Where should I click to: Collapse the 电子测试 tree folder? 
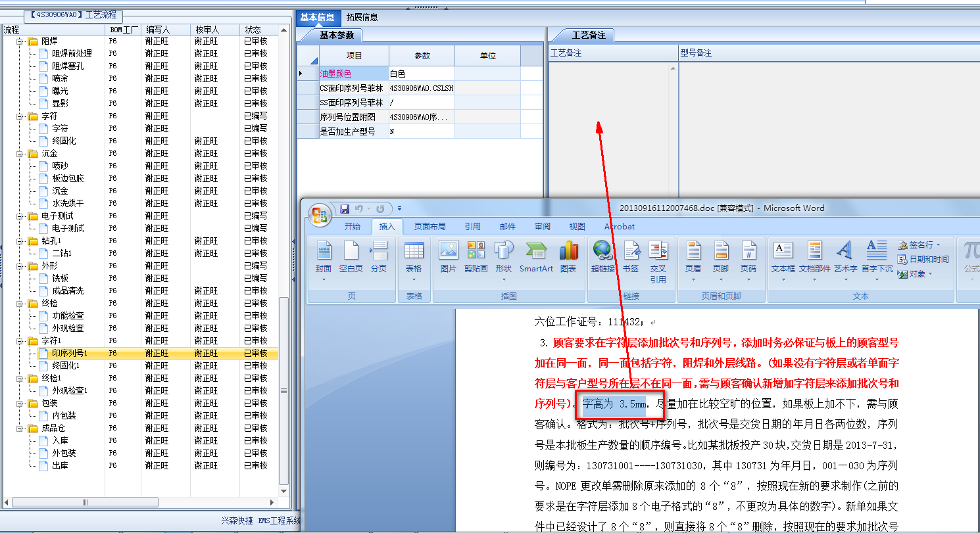click(x=20, y=216)
